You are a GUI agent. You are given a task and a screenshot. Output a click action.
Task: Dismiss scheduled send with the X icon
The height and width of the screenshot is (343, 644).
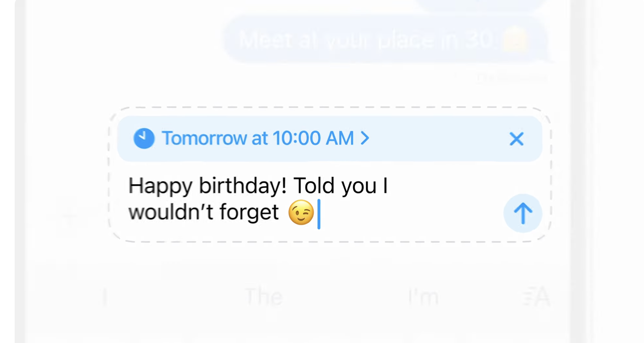(x=516, y=139)
